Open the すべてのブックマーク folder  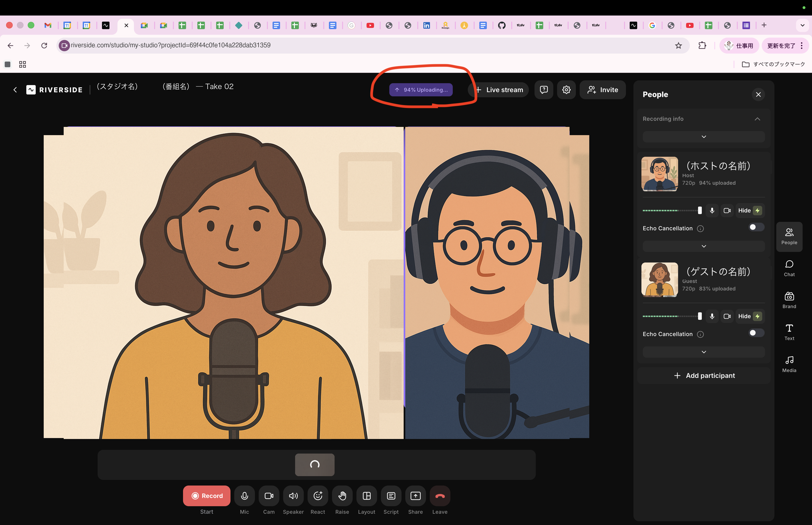coord(773,64)
